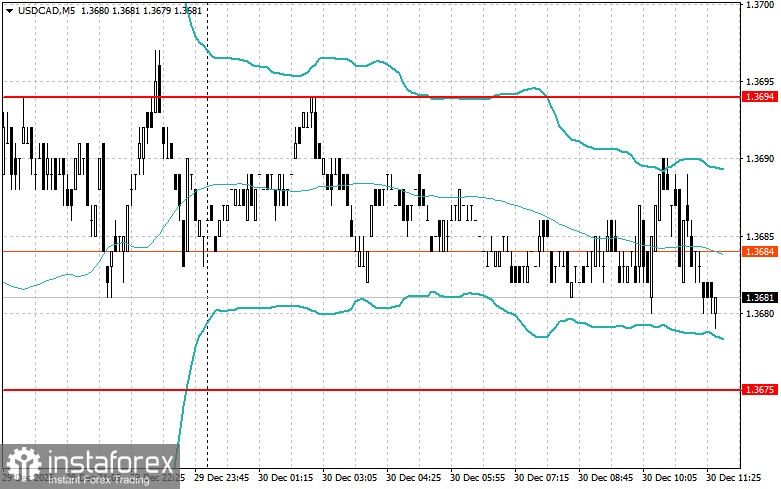The height and width of the screenshot is (489, 781).
Task: Click the 30 Dec 03:05 time label
Action: pos(349,477)
